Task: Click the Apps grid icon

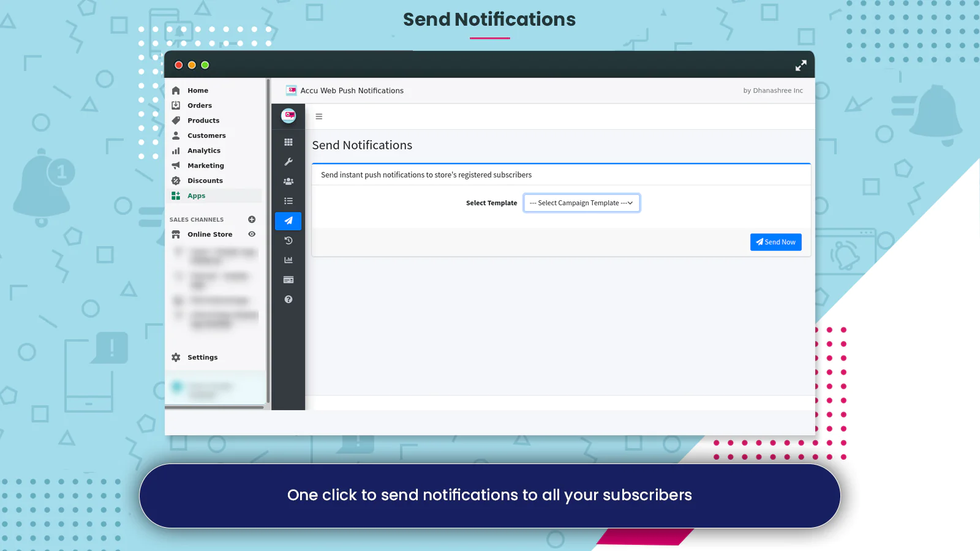Action: click(176, 195)
